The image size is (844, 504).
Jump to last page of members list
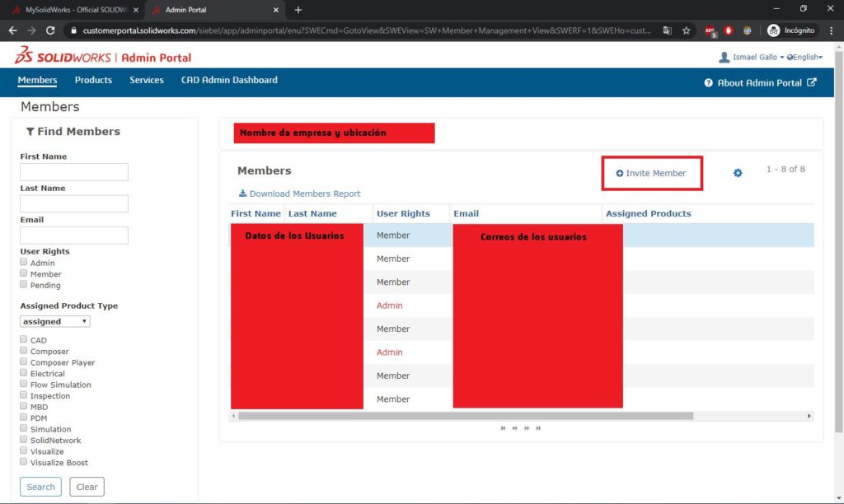coord(538,428)
